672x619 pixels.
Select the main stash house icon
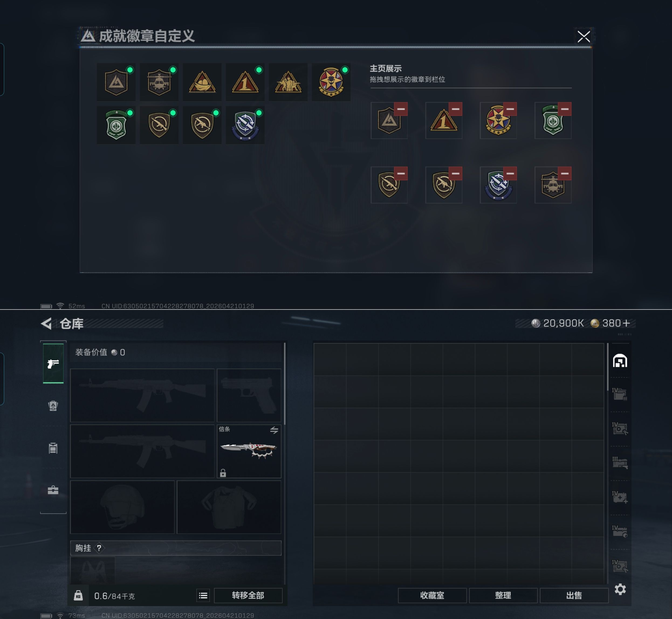[620, 361]
